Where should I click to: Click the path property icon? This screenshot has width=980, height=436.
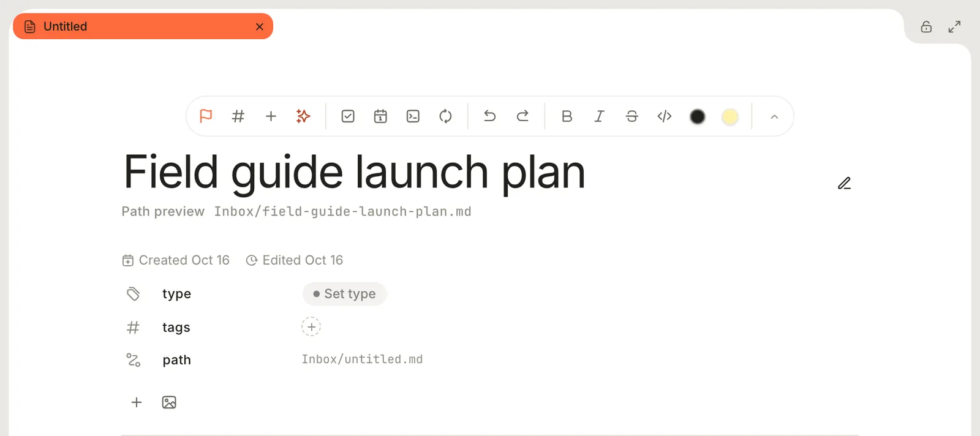133,360
